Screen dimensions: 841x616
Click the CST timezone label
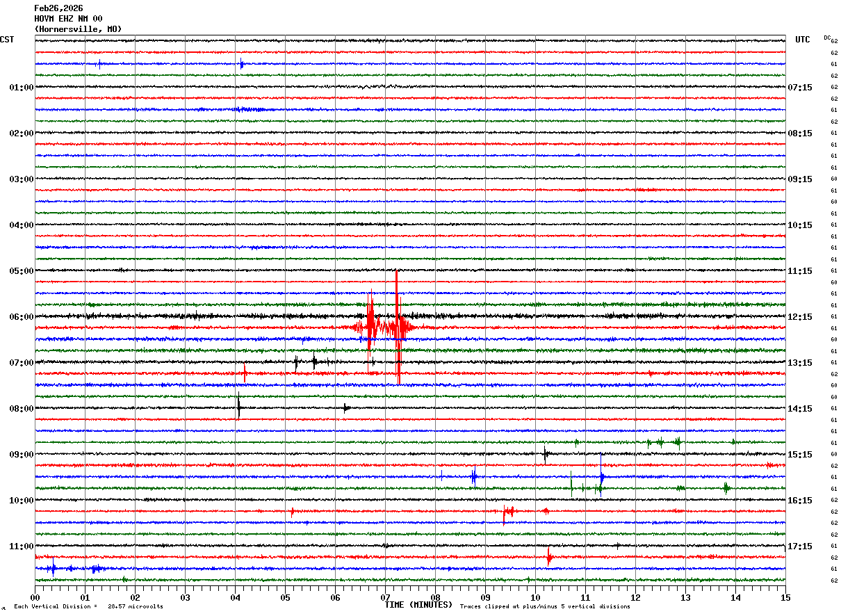[7, 40]
